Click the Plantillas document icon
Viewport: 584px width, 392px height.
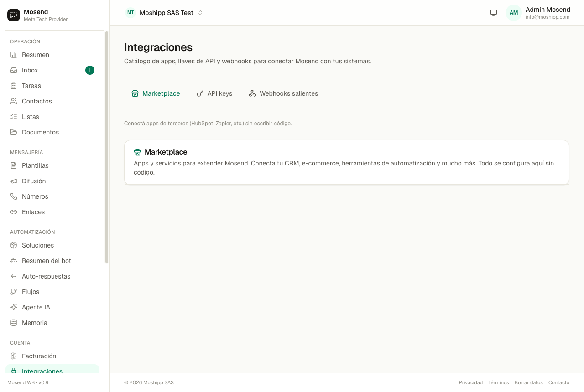point(14,165)
